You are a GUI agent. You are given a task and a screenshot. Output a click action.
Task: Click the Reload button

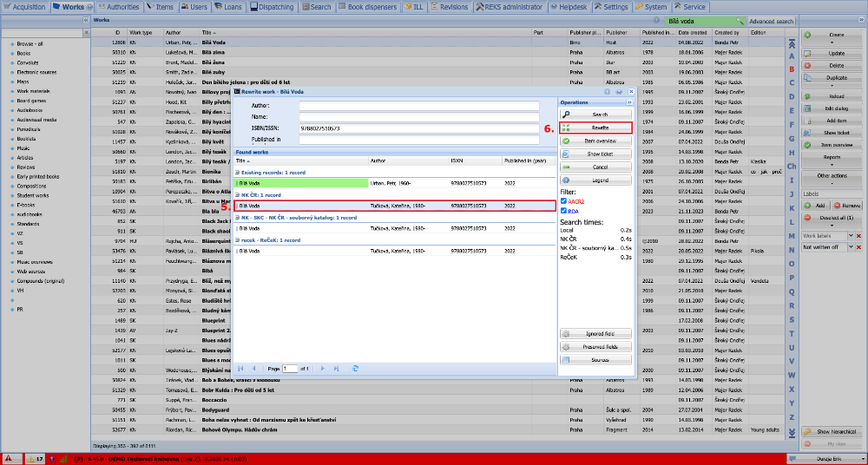pos(832,96)
